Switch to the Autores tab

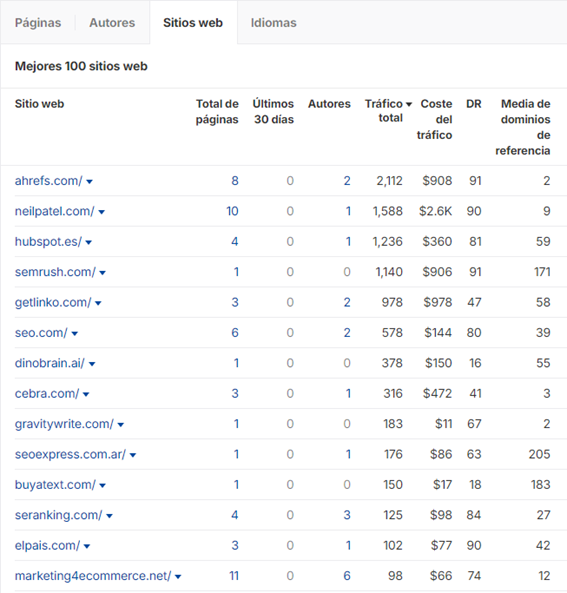pos(112,23)
